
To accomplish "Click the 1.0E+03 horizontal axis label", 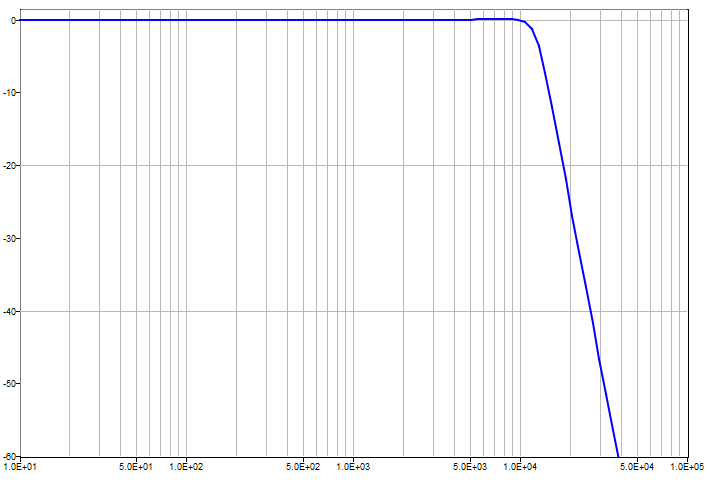I will click(353, 467).
